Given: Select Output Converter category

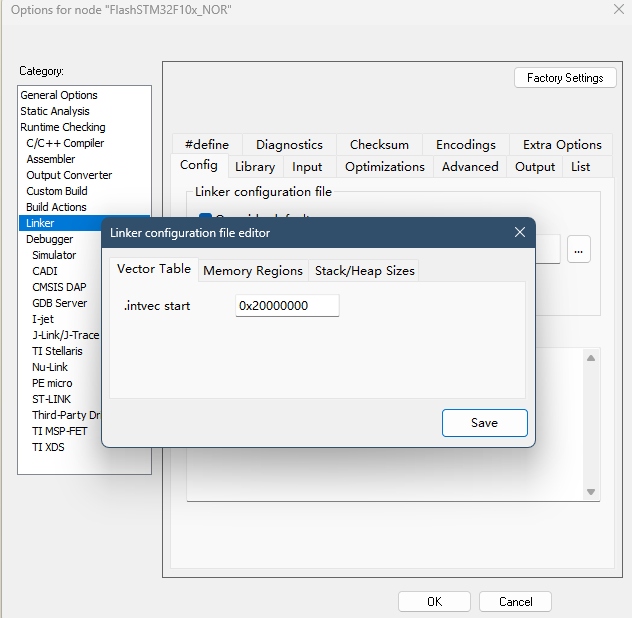Looking at the screenshot, I should coord(69,175).
